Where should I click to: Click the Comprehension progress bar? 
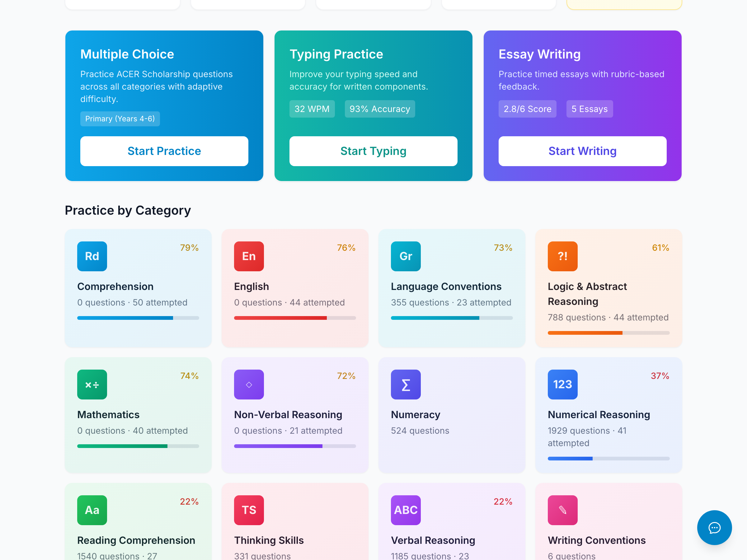tap(138, 318)
